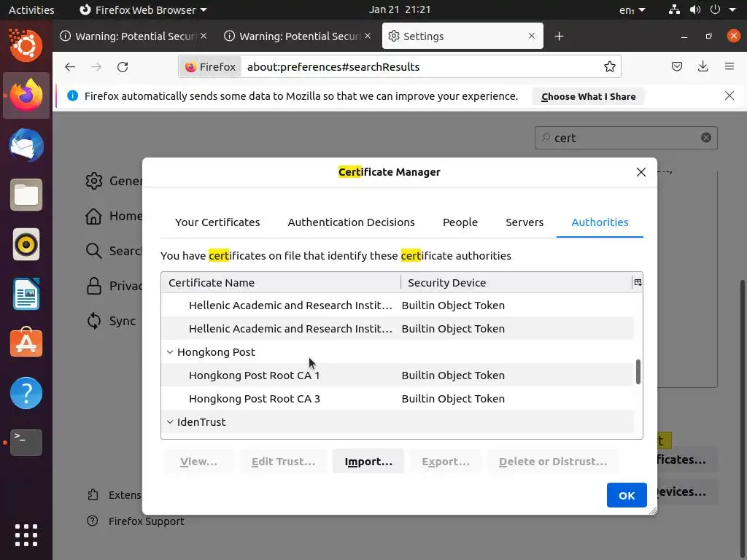
Task: Show Applications grid in the dock
Action: pyautogui.click(x=26, y=535)
